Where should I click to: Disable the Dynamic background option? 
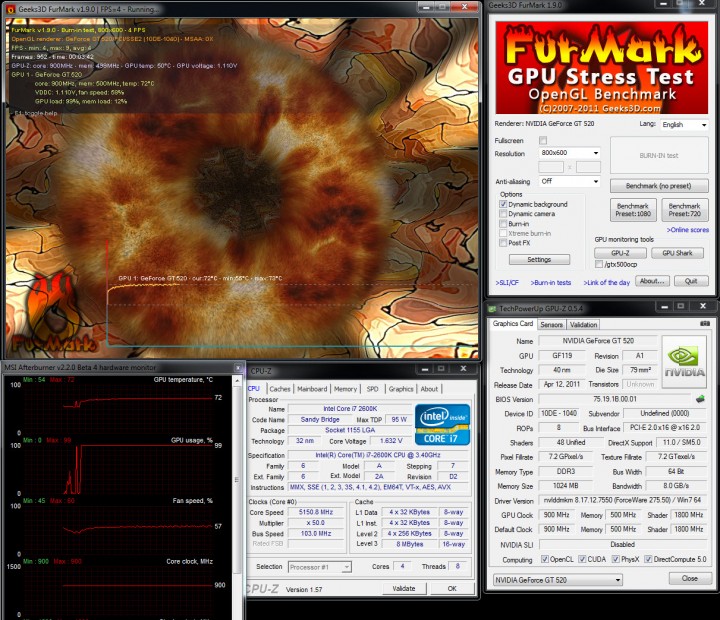point(503,204)
